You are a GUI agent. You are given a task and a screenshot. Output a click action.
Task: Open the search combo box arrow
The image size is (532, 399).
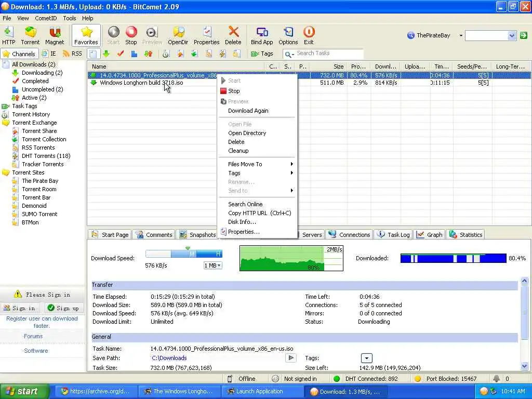click(512, 35)
